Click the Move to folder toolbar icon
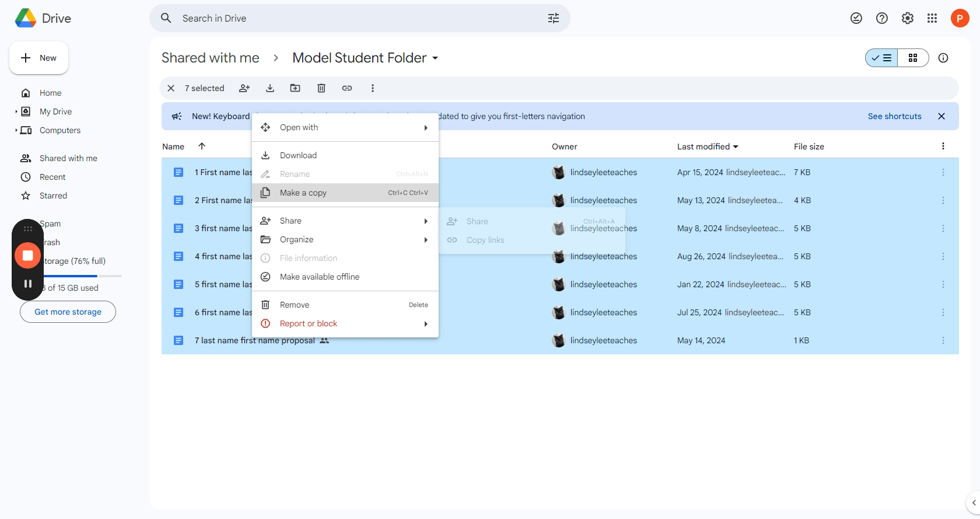Image resolution: width=980 pixels, height=519 pixels. tap(295, 88)
